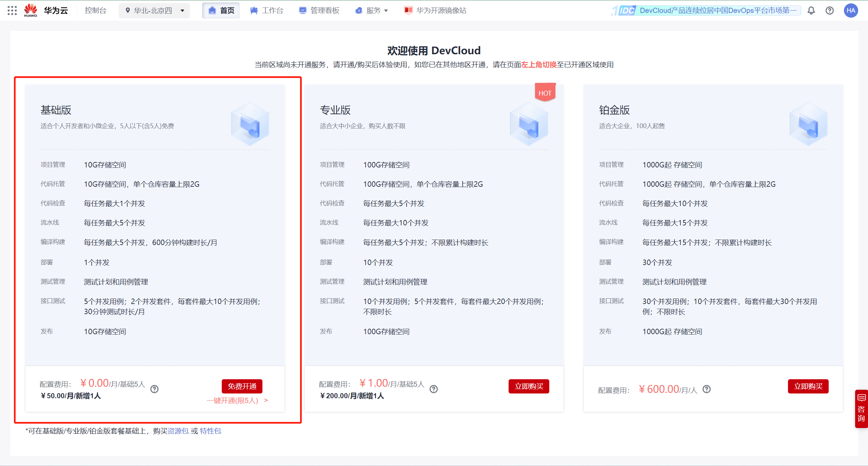Open the notification bell
Image resolution: width=868 pixels, height=466 pixels.
(811, 11)
